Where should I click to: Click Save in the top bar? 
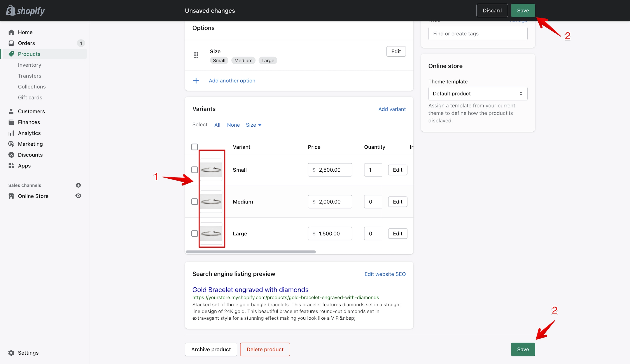pyautogui.click(x=523, y=10)
